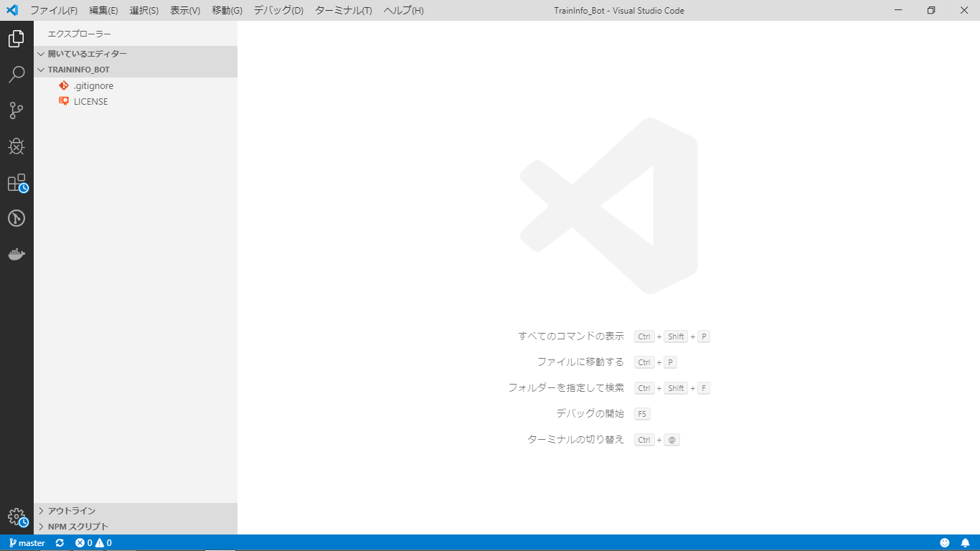The width and height of the screenshot is (980, 551).
Task: Click the VS Code logo in title bar
Action: point(12,10)
